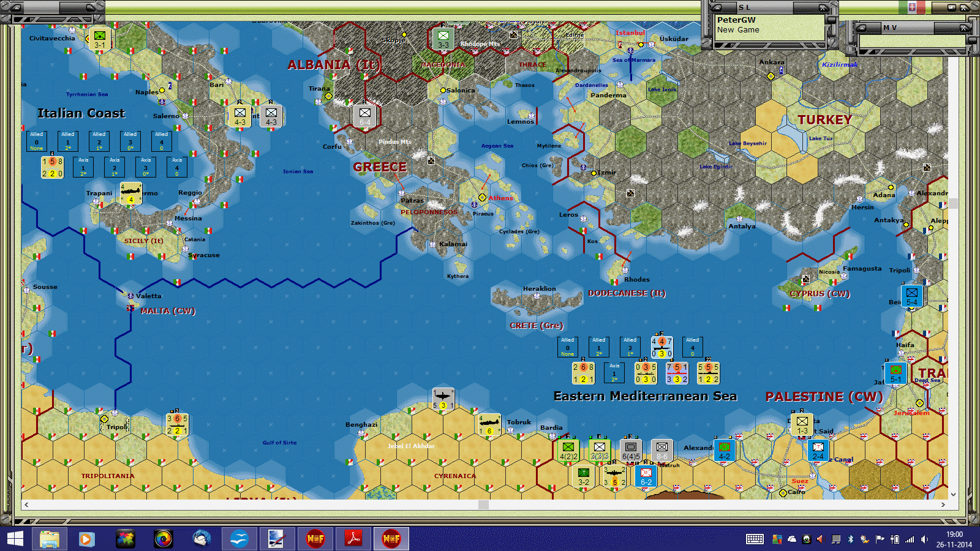
Task: Select the 2-6-8 naval counter in Eastern Mediterranean
Action: 583,373
